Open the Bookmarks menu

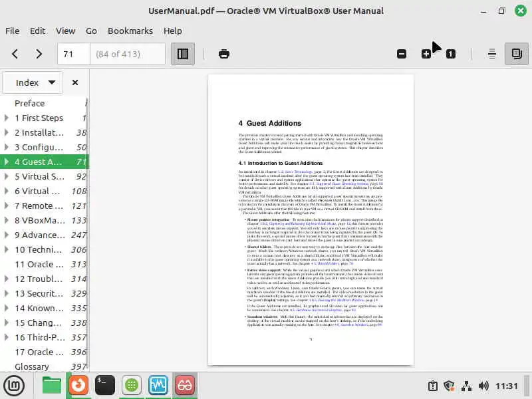coord(130,31)
